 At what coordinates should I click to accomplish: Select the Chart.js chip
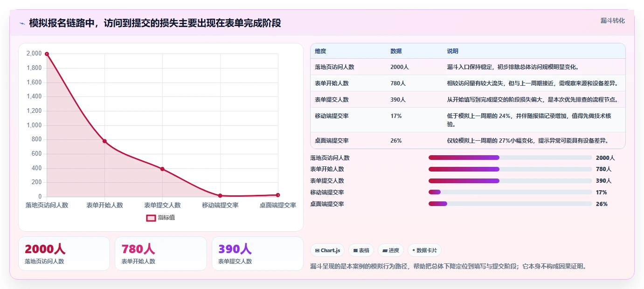327,250
